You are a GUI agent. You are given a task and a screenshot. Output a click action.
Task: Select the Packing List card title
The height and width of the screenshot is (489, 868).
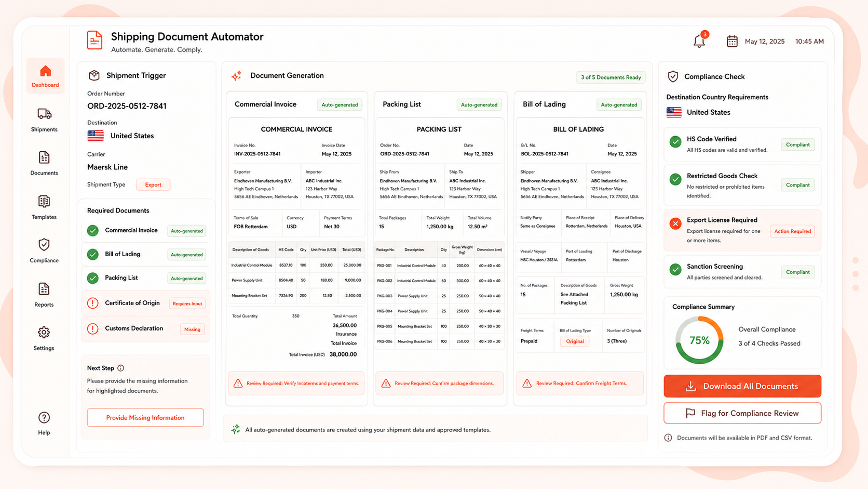click(402, 104)
